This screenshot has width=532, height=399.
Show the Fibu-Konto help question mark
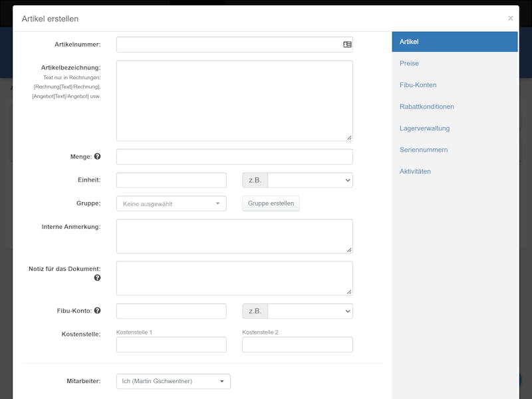click(x=97, y=311)
